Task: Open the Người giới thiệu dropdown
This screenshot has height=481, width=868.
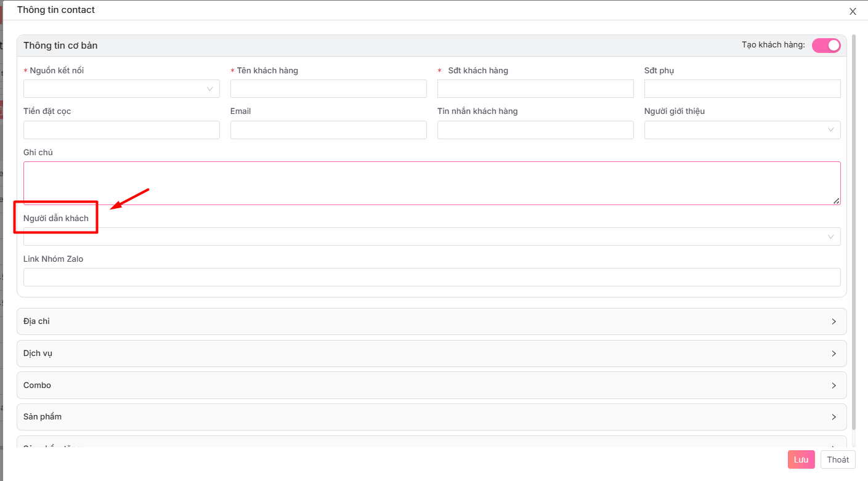Action: 742,130
